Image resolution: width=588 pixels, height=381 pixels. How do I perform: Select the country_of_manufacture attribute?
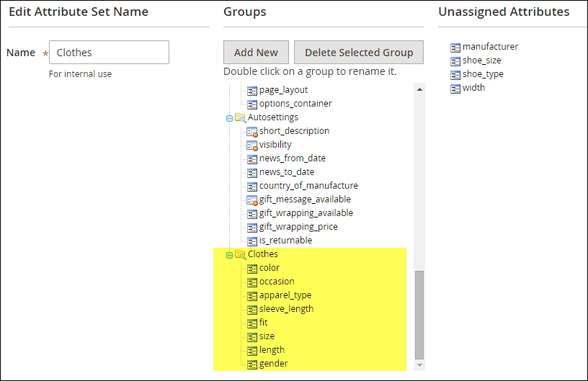tap(308, 186)
